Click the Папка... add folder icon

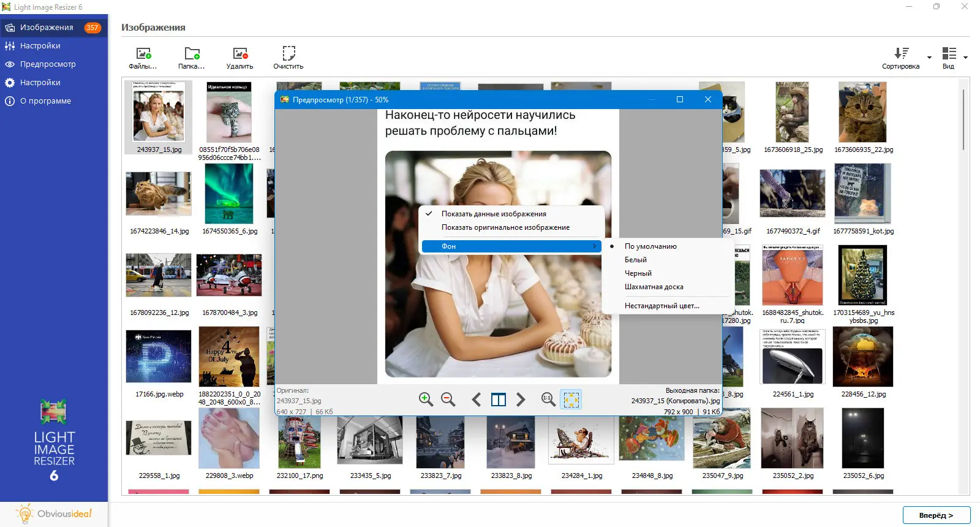pyautogui.click(x=192, y=54)
